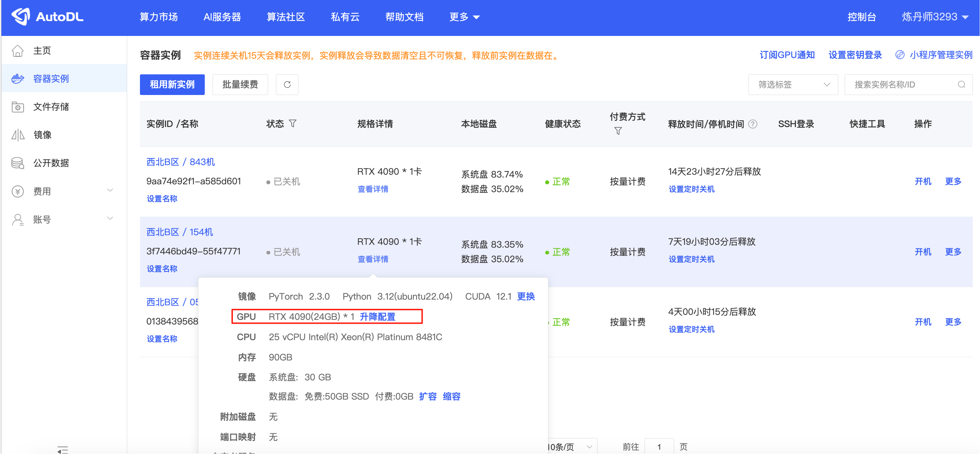Collapse the sidebar with the bottom fold icon
Screen dimensions: 980x454
[x=63, y=449]
